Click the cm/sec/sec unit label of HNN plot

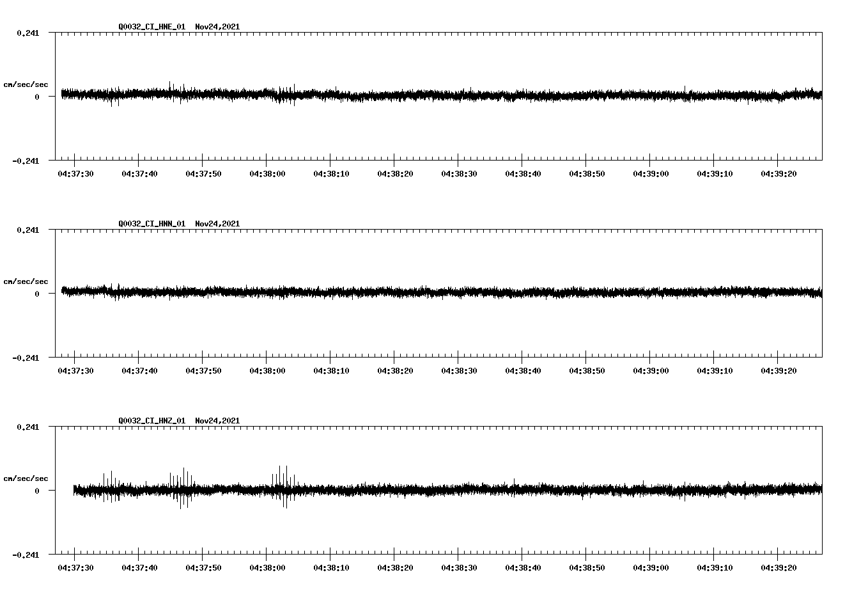pos(26,281)
